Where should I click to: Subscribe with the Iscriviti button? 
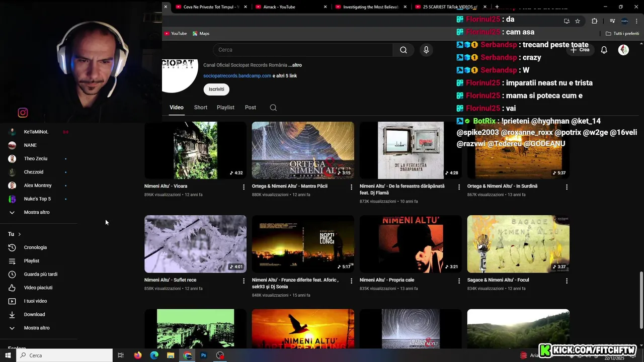pos(216,89)
